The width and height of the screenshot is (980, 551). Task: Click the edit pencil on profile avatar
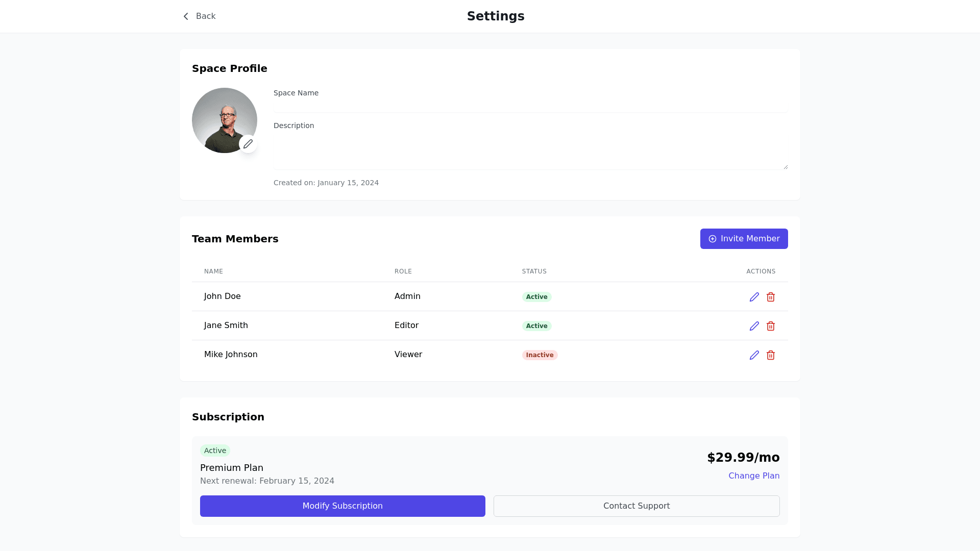coord(248,144)
